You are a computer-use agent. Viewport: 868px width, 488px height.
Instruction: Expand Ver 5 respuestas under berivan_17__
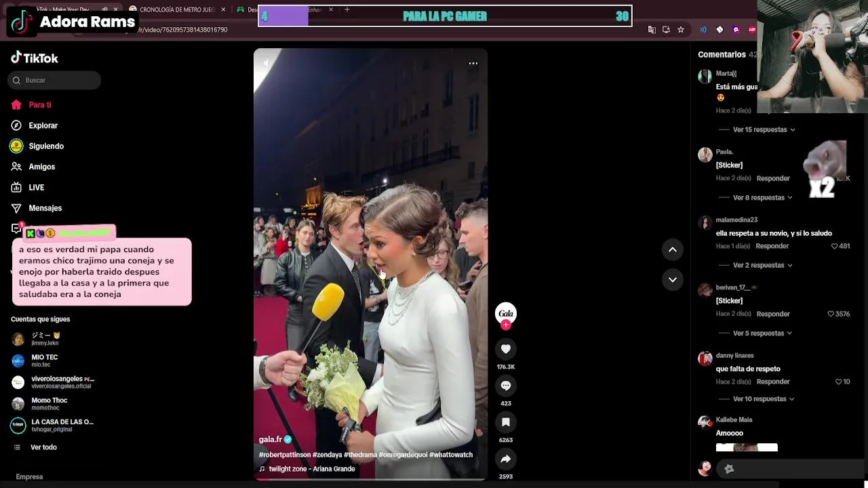point(762,333)
